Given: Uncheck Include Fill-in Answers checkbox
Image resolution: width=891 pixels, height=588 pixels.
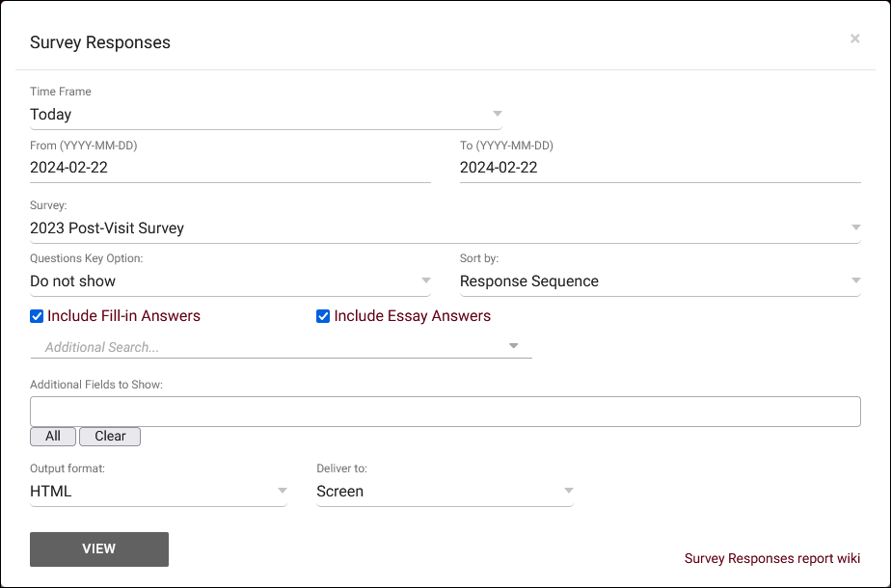Looking at the screenshot, I should point(37,316).
